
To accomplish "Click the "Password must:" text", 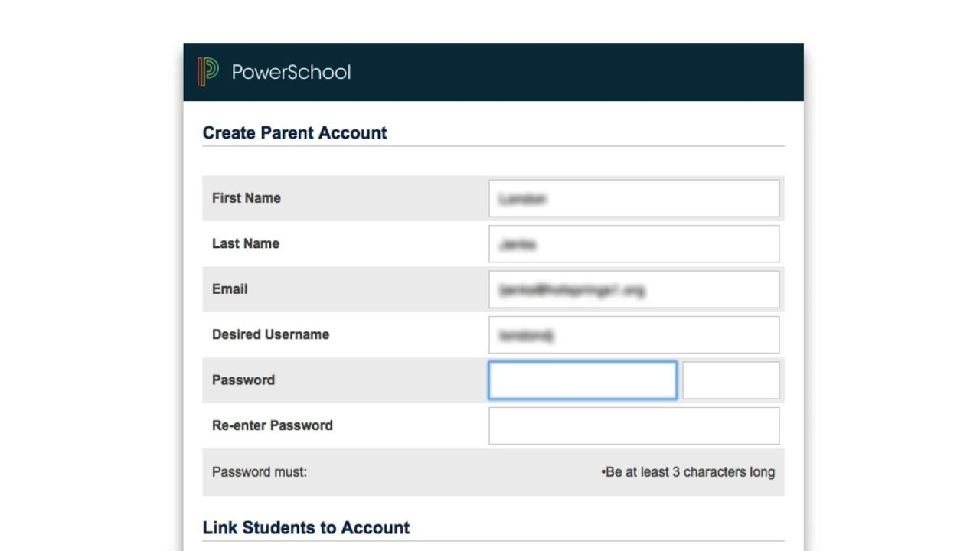I will (260, 472).
